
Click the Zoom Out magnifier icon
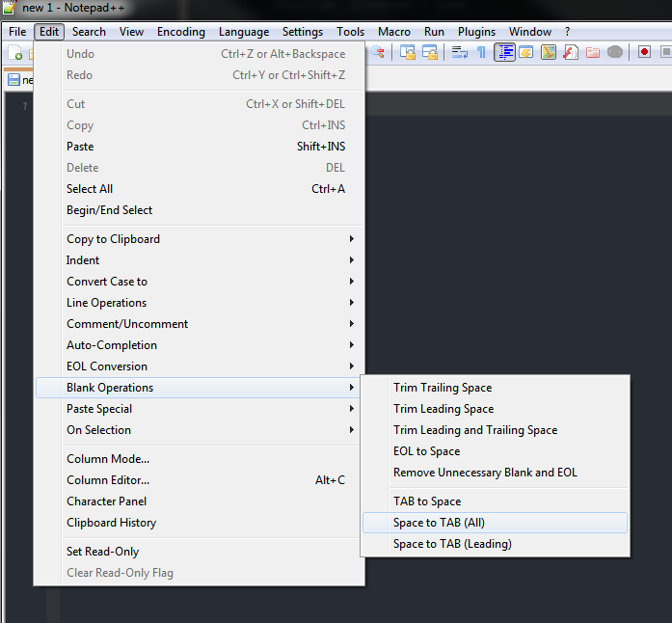point(378,52)
